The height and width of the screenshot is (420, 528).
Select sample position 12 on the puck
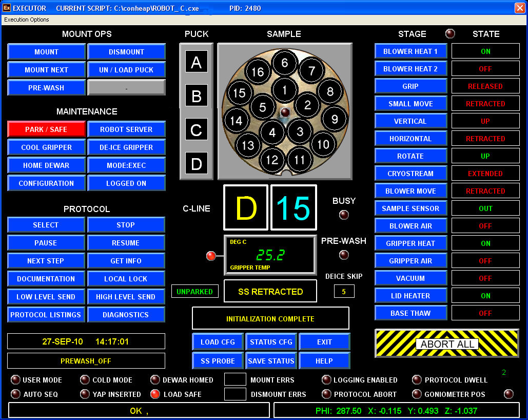(x=272, y=159)
